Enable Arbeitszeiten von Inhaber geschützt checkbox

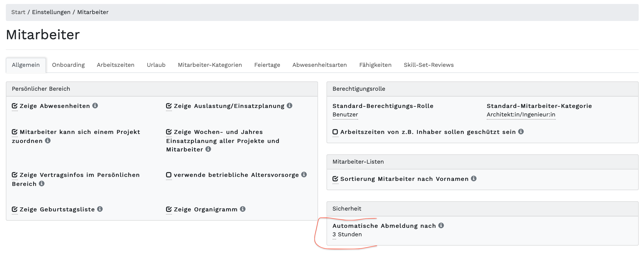(x=335, y=132)
